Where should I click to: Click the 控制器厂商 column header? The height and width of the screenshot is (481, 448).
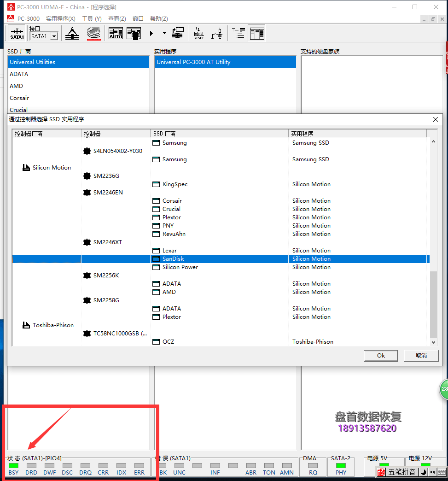click(x=47, y=134)
